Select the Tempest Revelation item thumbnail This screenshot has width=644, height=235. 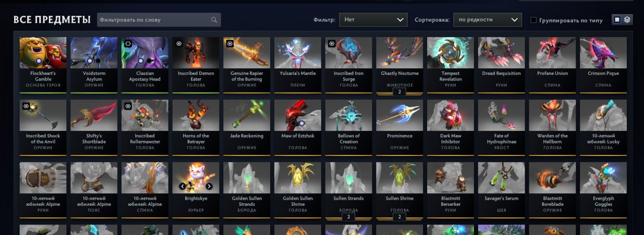450,53
